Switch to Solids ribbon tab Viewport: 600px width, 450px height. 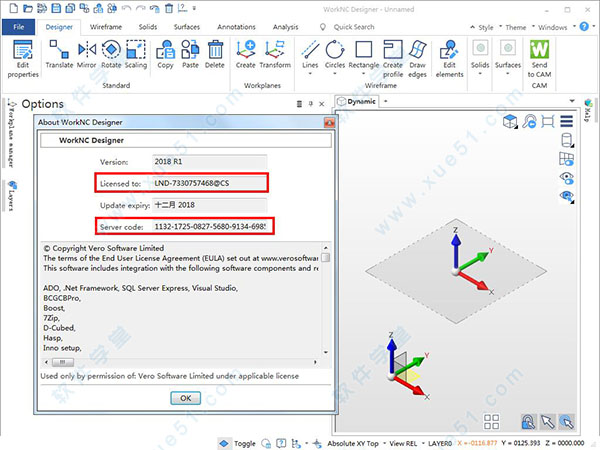click(x=148, y=27)
